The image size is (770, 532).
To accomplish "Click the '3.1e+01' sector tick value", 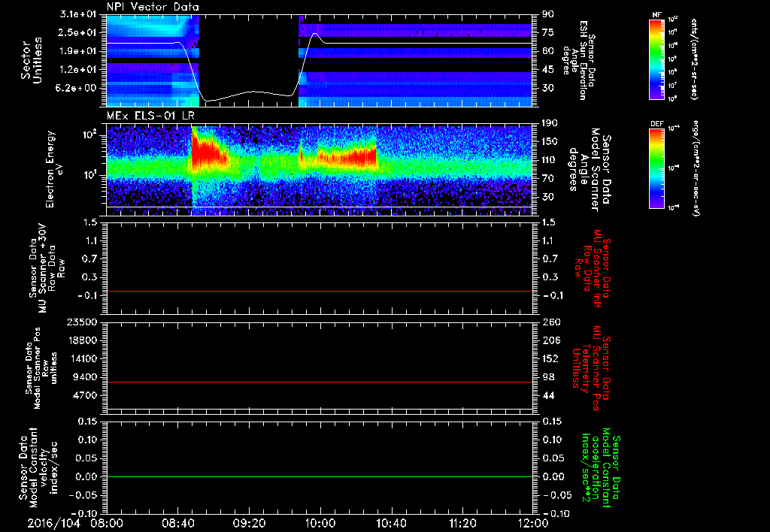I will [78, 14].
